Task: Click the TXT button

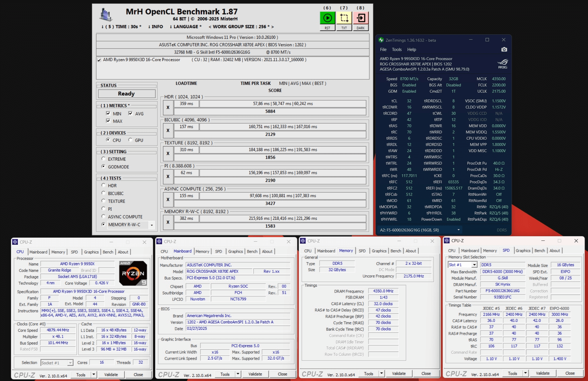Action: click(x=344, y=28)
